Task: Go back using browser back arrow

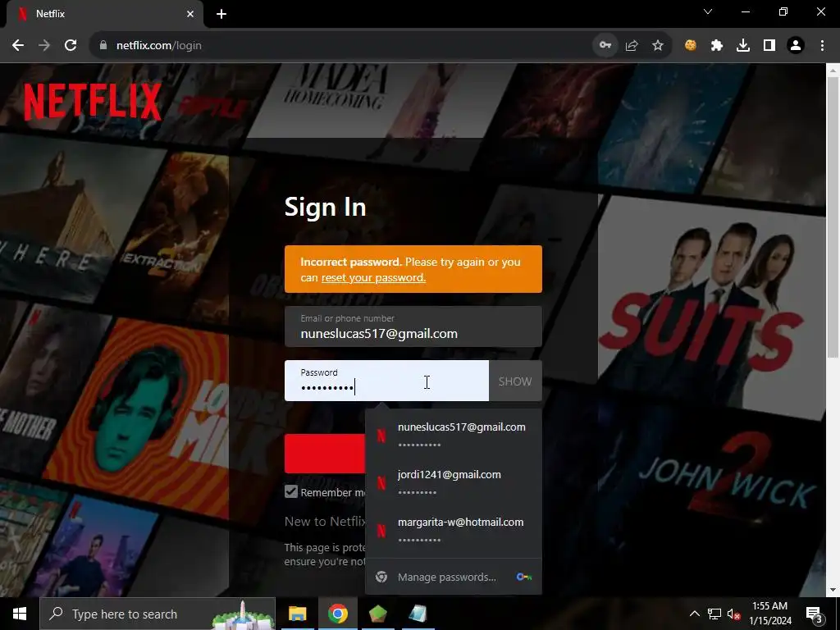Action: tap(18, 46)
